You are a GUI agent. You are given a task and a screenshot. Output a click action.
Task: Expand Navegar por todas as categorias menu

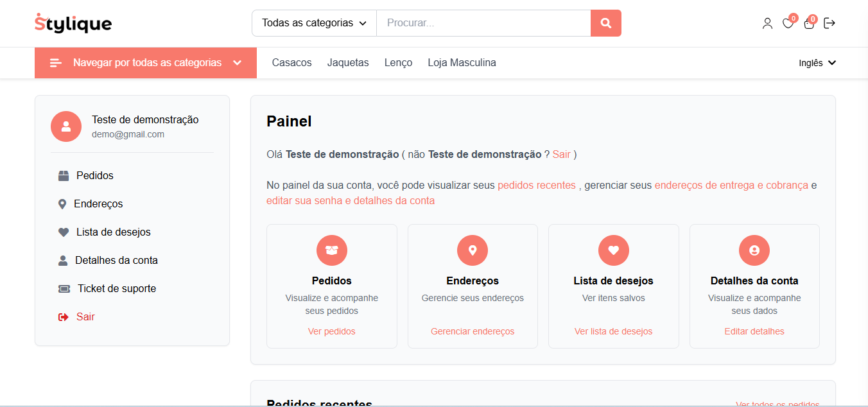(146, 63)
